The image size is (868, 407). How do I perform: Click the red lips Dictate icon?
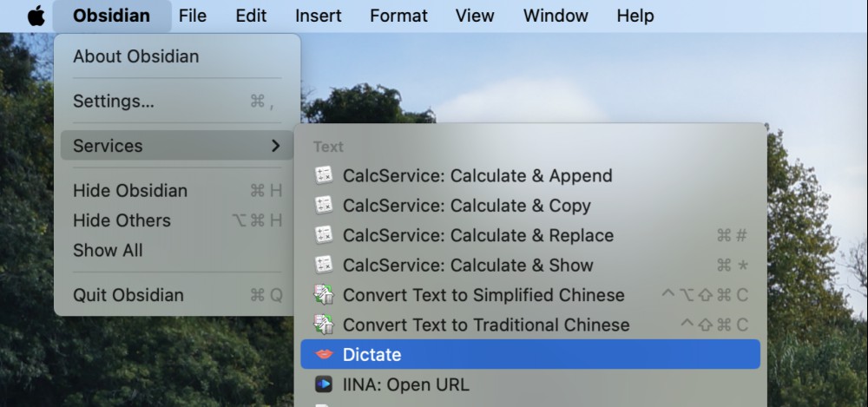324,354
